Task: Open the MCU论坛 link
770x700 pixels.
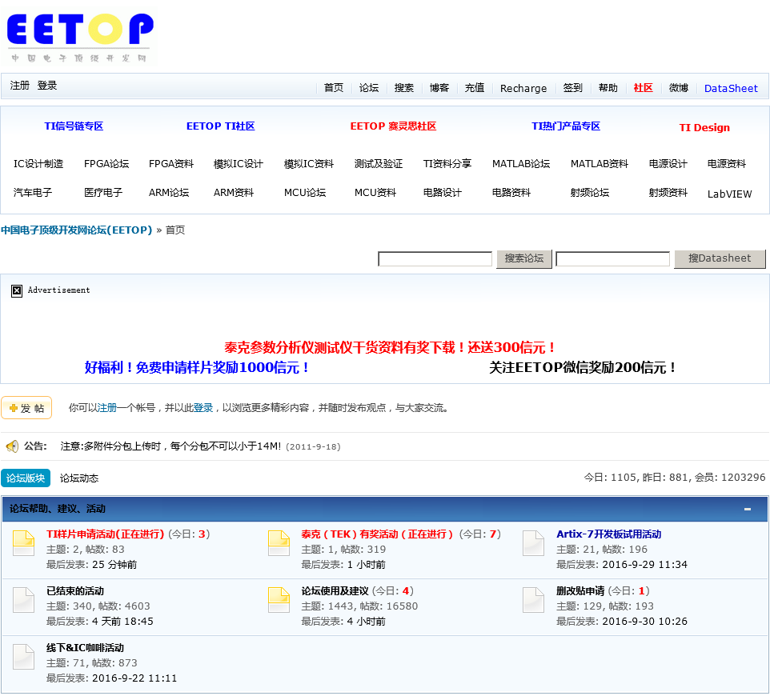Action: coord(305,193)
